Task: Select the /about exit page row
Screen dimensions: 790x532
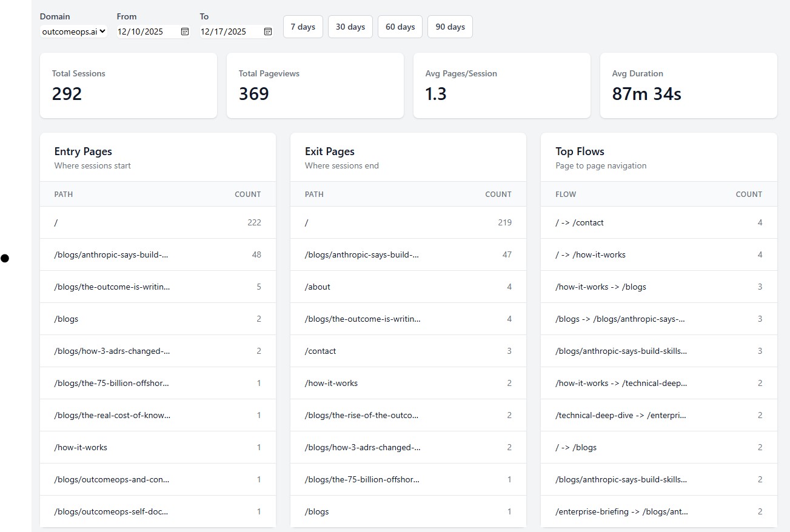Action: 407,287
